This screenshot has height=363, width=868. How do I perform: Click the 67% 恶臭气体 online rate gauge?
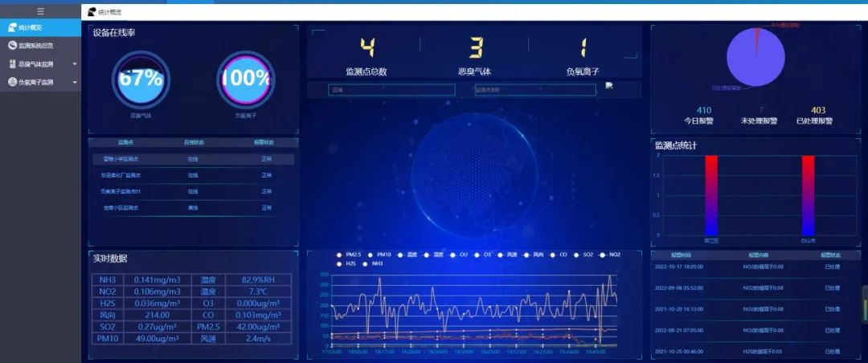tap(141, 80)
